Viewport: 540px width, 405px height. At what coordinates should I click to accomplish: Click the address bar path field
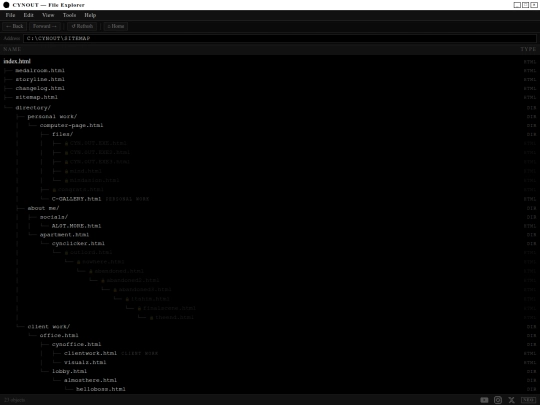(x=280, y=38)
